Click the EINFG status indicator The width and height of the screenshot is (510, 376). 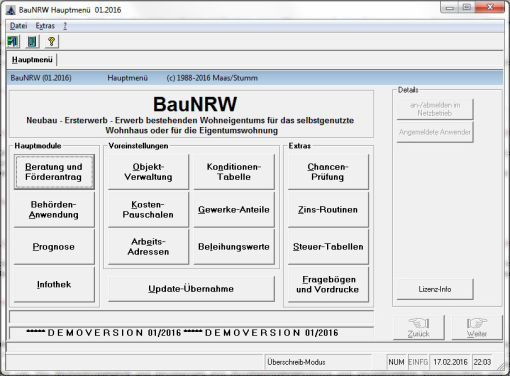point(418,362)
